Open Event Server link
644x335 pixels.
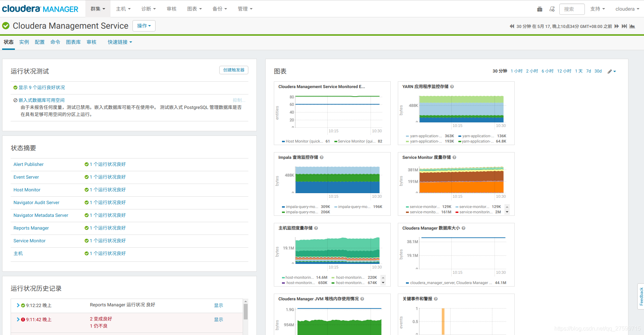click(x=26, y=177)
